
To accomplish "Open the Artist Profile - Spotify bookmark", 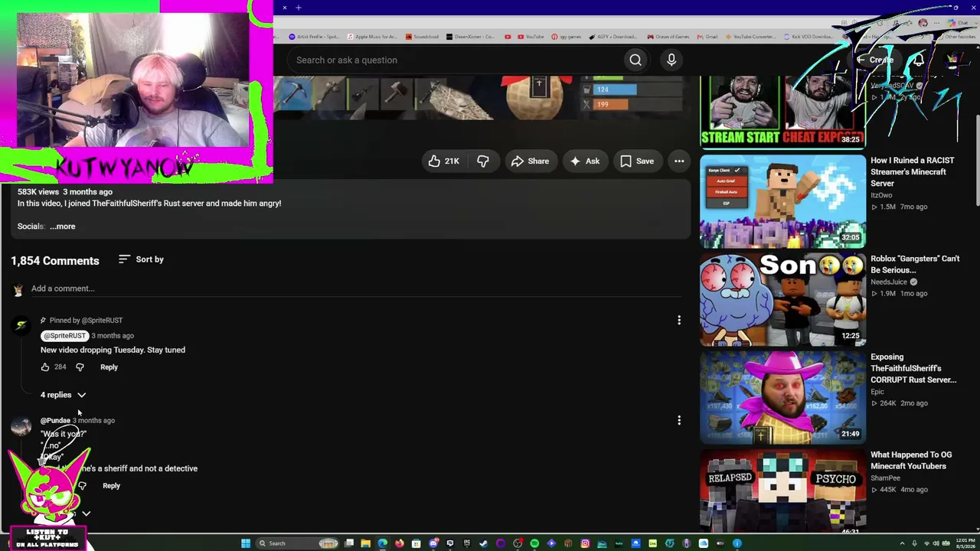I will click(315, 37).
